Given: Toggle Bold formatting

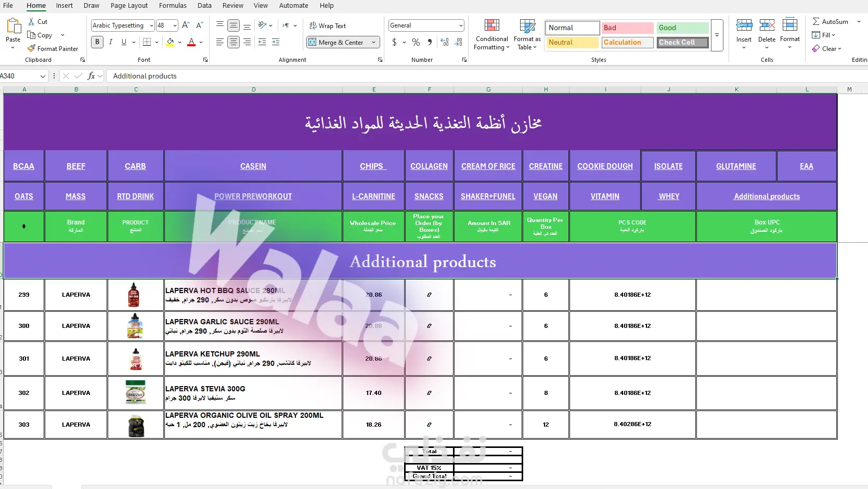Looking at the screenshot, I should pos(97,42).
